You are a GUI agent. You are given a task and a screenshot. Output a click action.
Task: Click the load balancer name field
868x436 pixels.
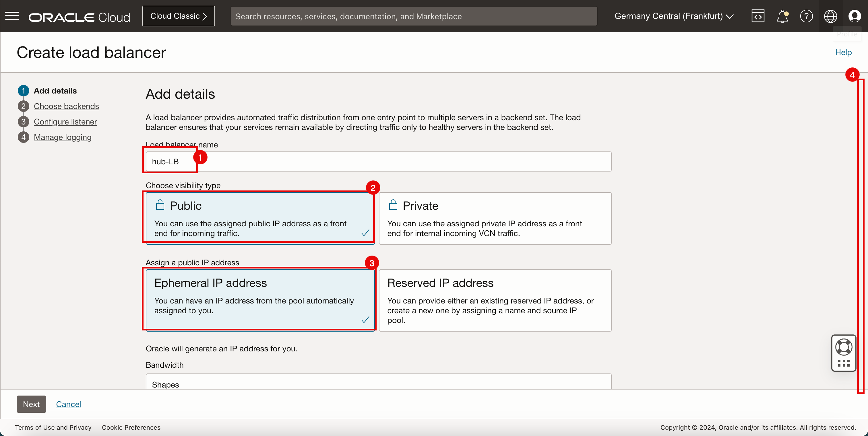click(378, 161)
